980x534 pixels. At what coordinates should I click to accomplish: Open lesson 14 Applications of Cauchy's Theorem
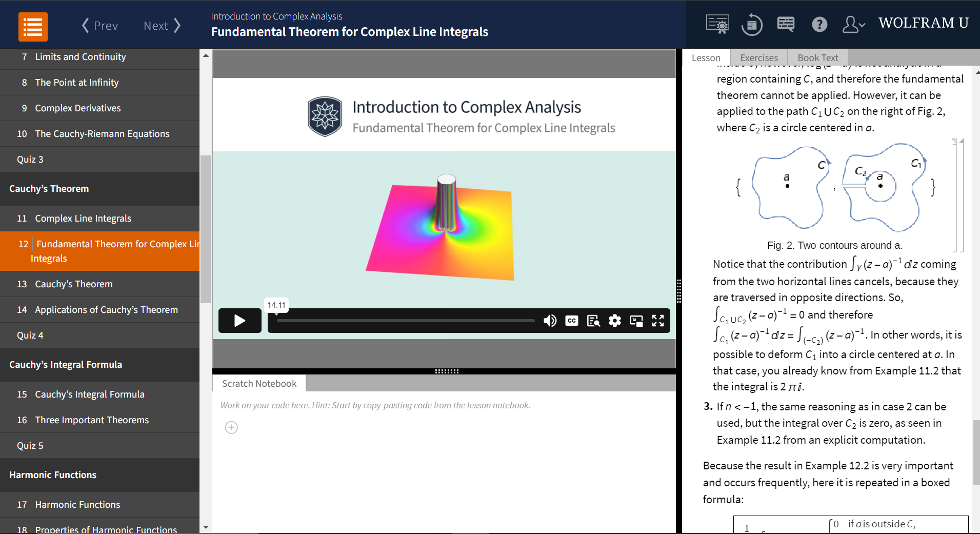(99, 310)
